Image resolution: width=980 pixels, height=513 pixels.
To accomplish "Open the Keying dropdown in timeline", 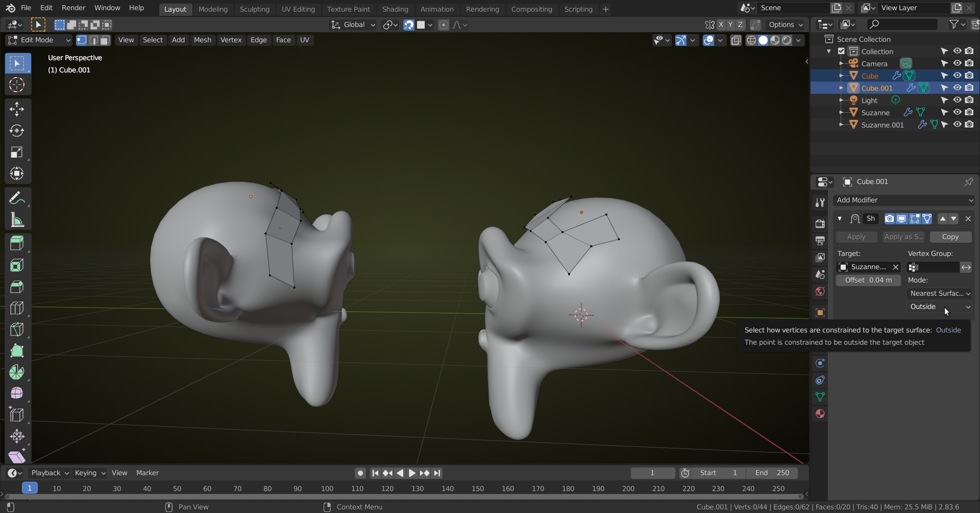I will 90,473.
